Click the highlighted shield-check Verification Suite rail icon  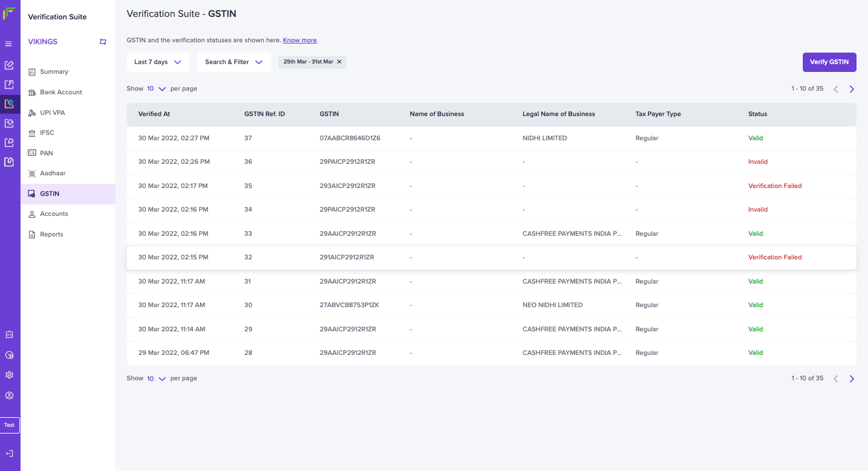click(x=9, y=103)
